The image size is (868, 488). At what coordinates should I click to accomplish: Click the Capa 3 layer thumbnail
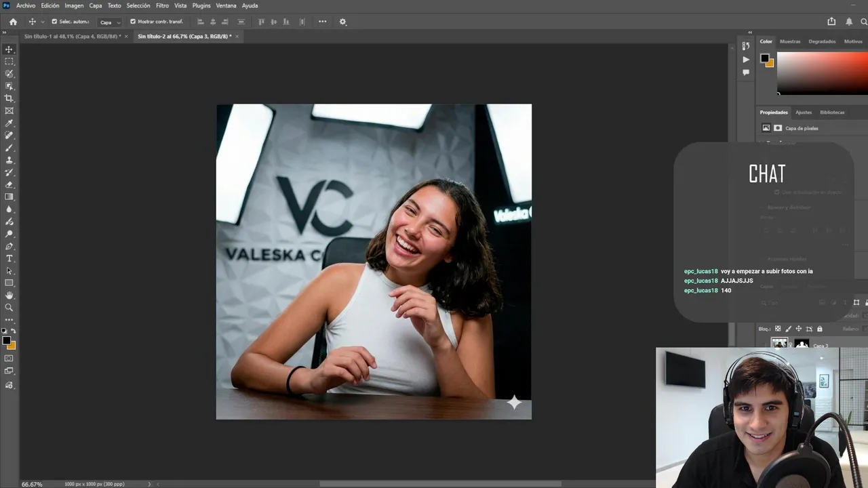779,344
